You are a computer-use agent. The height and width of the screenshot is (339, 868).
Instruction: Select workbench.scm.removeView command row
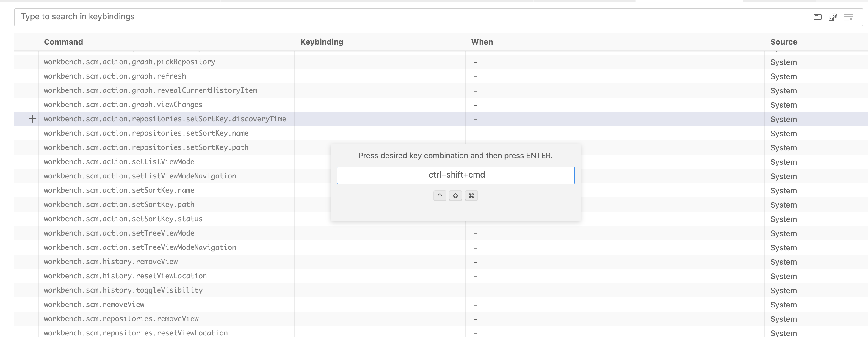click(94, 305)
